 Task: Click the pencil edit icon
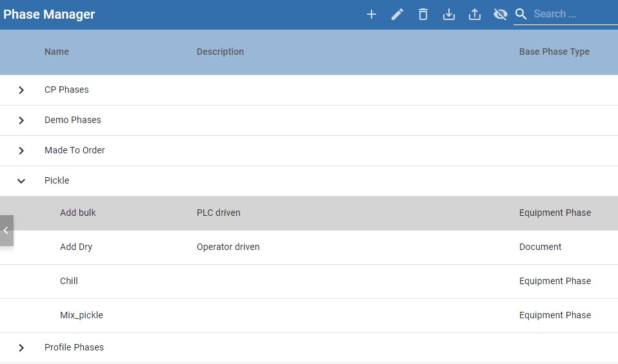click(397, 14)
